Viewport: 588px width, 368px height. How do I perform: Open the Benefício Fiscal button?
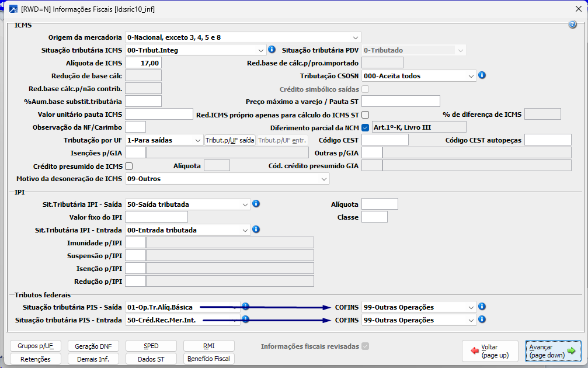pyautogui.click(x=209, y=359)
